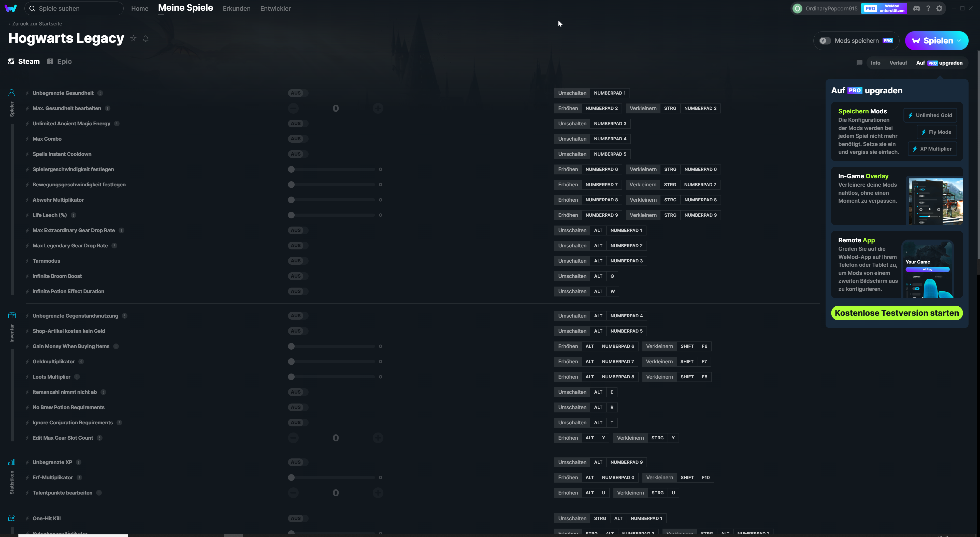Jump to the enemies ghost category icon

pos(12,518)
